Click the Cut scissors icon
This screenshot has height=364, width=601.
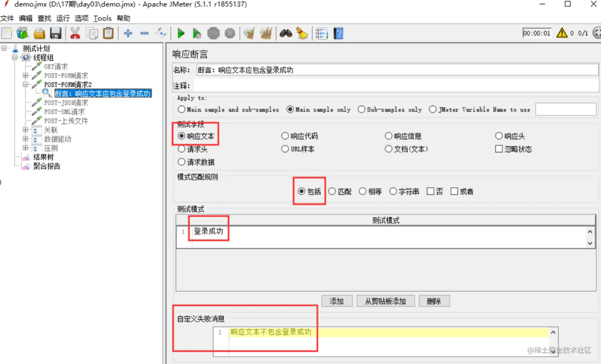75,33
